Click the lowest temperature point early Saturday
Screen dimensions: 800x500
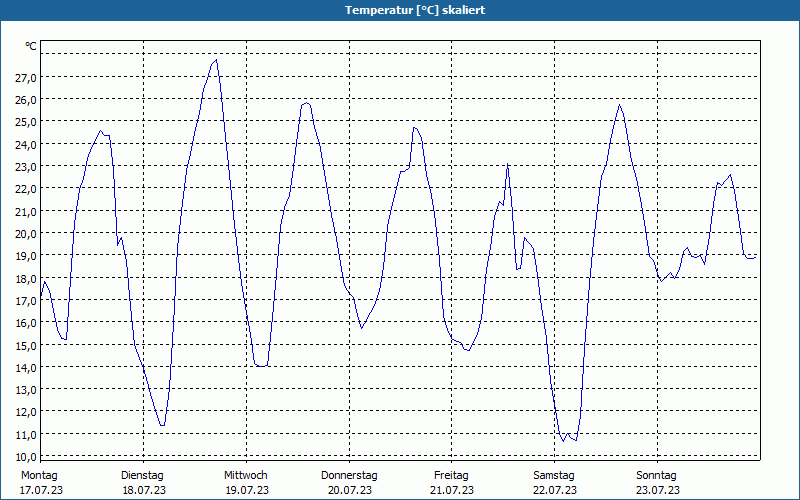563,441
